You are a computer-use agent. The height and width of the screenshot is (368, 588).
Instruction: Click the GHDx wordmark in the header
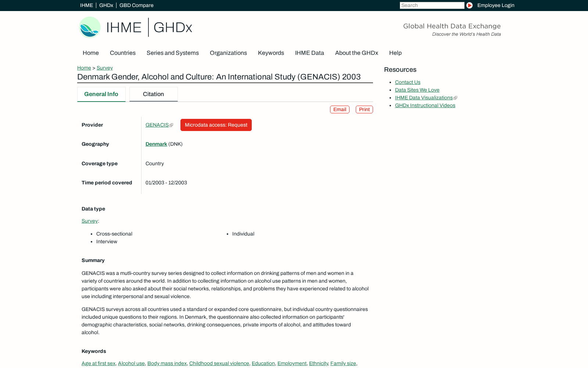point(173,27)
